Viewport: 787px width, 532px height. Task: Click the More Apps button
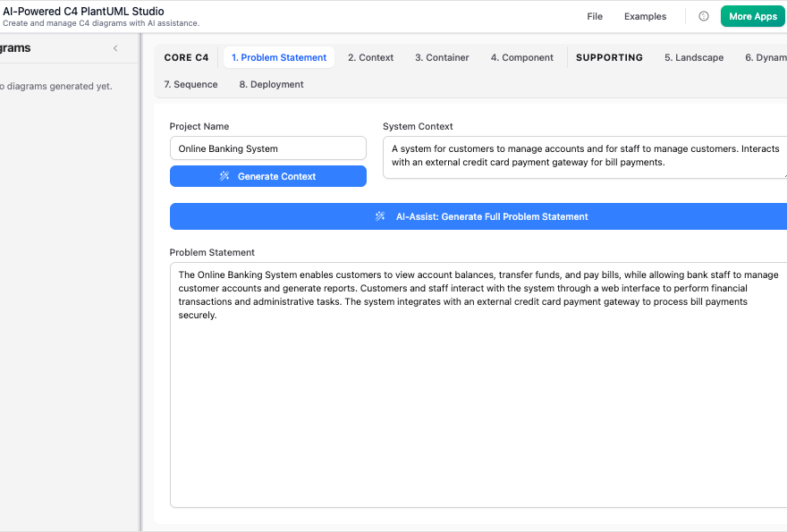tap(752, 16)
